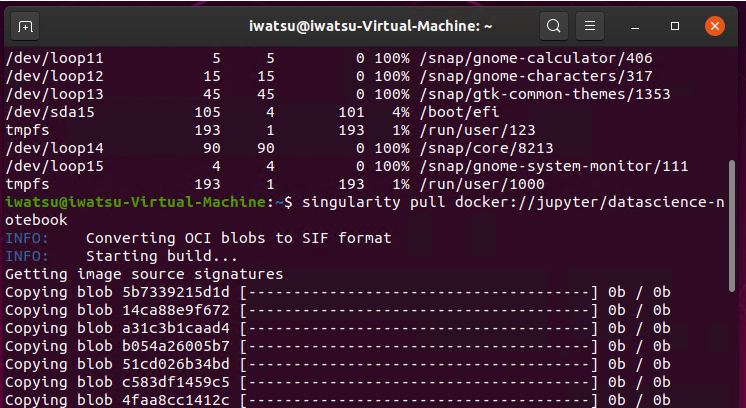Image resolution: width=746 pixels, height=408 pixels.
Task: Open a new terminal tab
Action: pyautogui.click(x=25, y=26)
